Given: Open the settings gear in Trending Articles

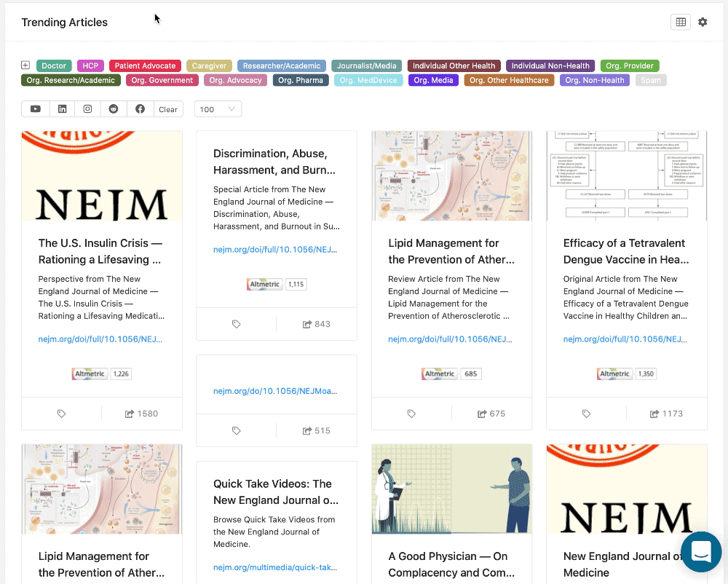Looking at the screenshot, I should pos(703,22).
